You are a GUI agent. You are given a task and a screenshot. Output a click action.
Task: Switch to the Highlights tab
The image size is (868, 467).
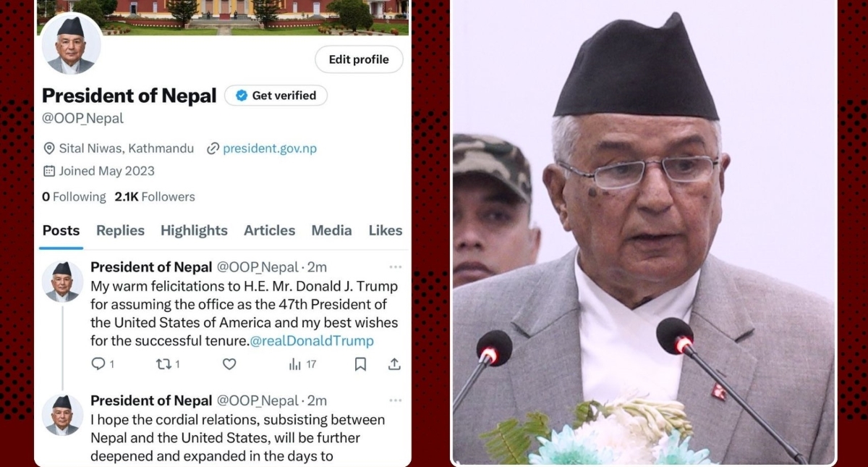pos(194,230)
